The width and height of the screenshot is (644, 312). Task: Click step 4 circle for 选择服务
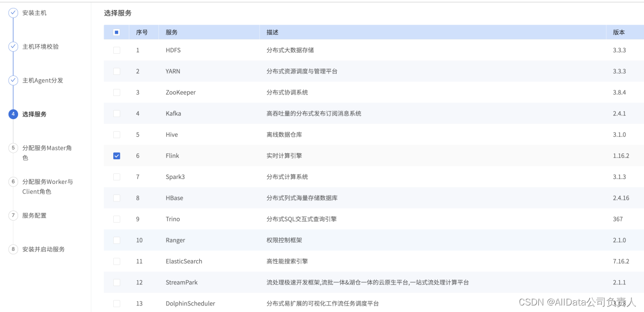tap(13, 114)
